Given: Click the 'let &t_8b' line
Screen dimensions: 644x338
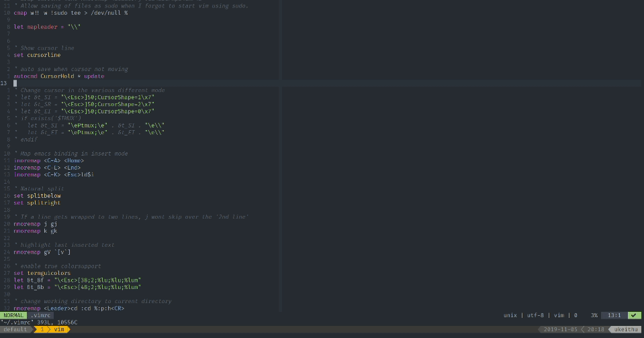Looking at the screenshot, I should (x=77, y=287).
